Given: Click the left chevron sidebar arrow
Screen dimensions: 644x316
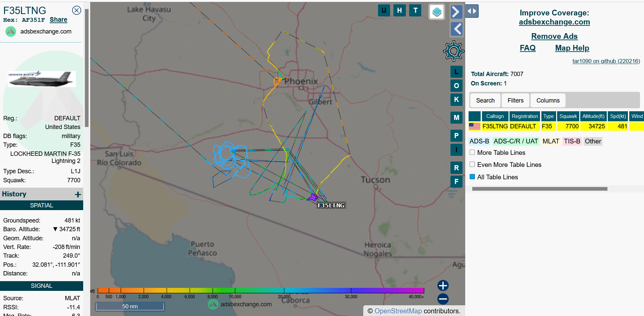Looking at the screenshot, I should point(456,29).
